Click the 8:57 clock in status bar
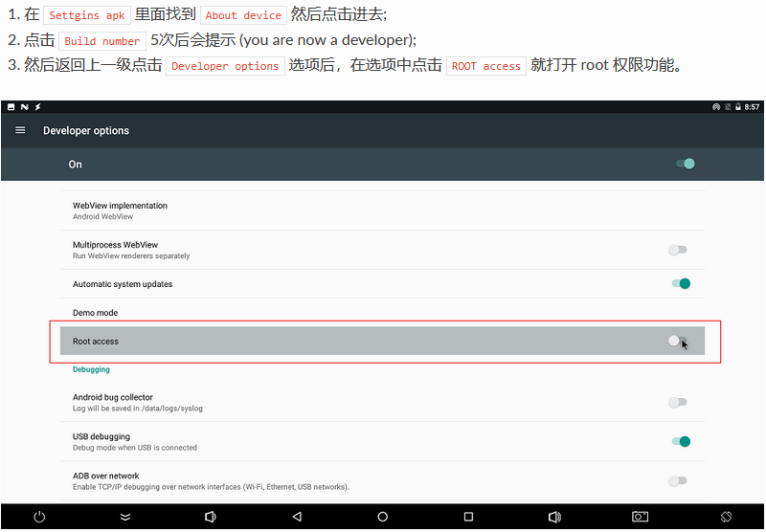The image size is (766, 532). coord(752,107)
